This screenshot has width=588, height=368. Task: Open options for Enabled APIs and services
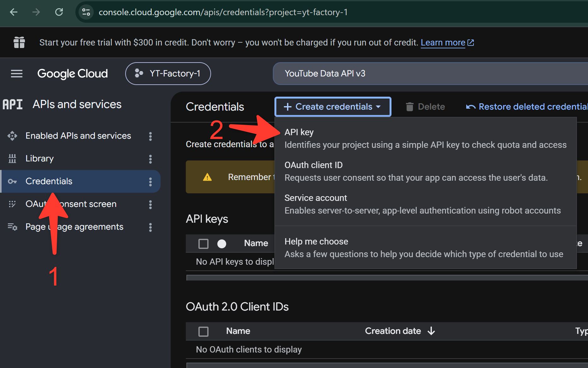(x=150, y=136)
